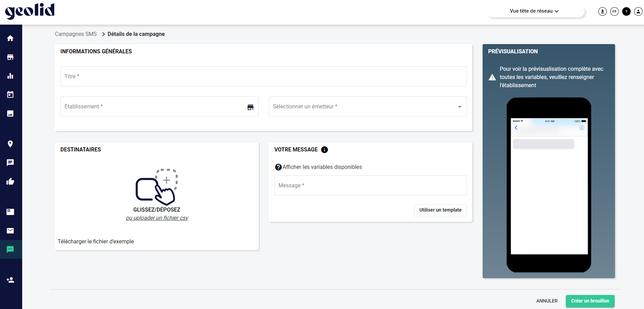The height and width of the screenshot is (309, 644).
Task: Open the Sélectionner un émetteur dropdown
Action: tap(368, 107)
